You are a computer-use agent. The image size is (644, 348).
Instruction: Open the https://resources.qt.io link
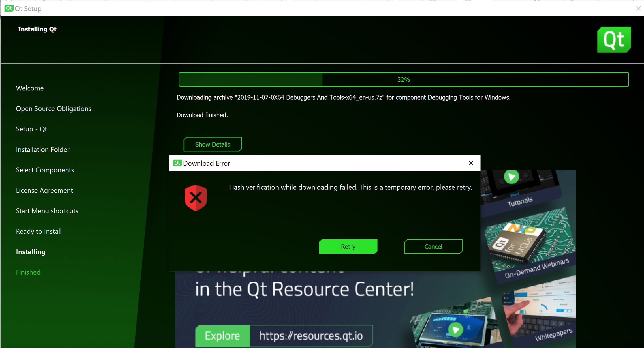(311, 336)
